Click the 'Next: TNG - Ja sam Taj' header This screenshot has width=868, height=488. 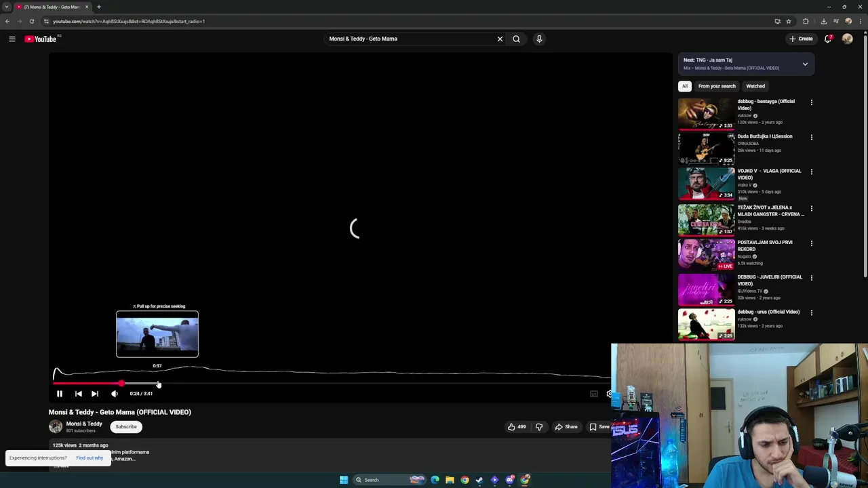click(708, 60)
